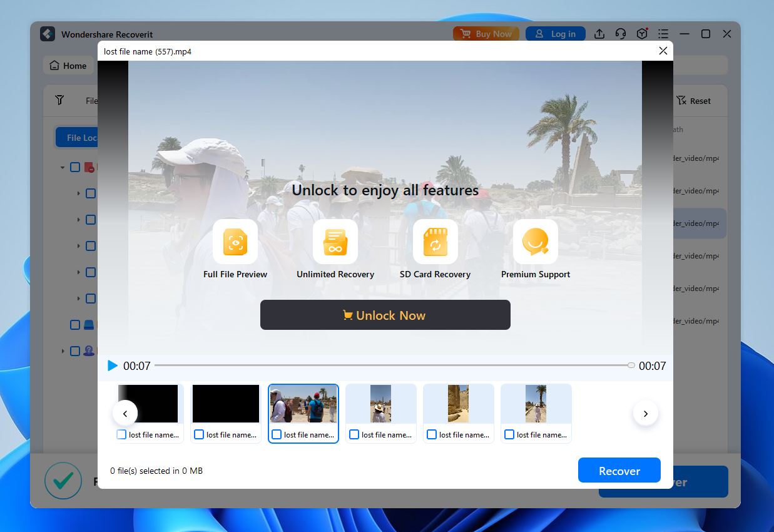Open the palm tree walkway thumbnail
Viewport: 774px width, 532px height.
[x=536, y=404]
